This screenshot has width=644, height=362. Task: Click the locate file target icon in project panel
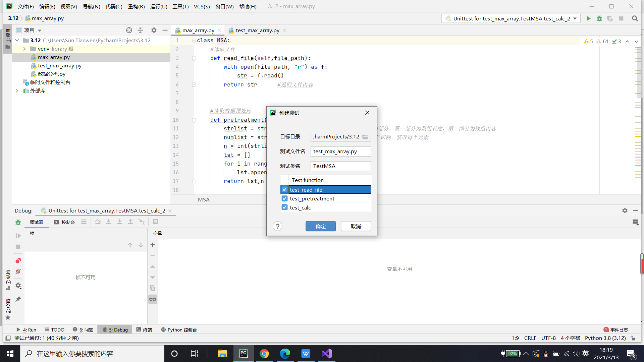[x=129, y=30]
